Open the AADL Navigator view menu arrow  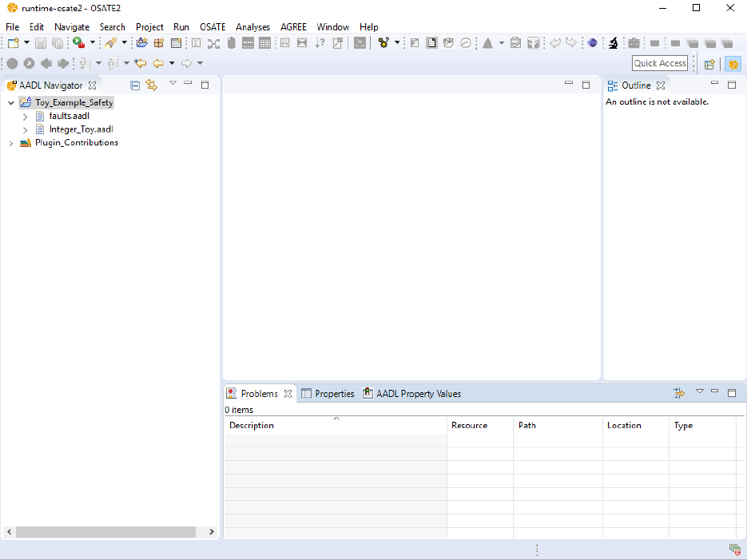coord(173,83)
